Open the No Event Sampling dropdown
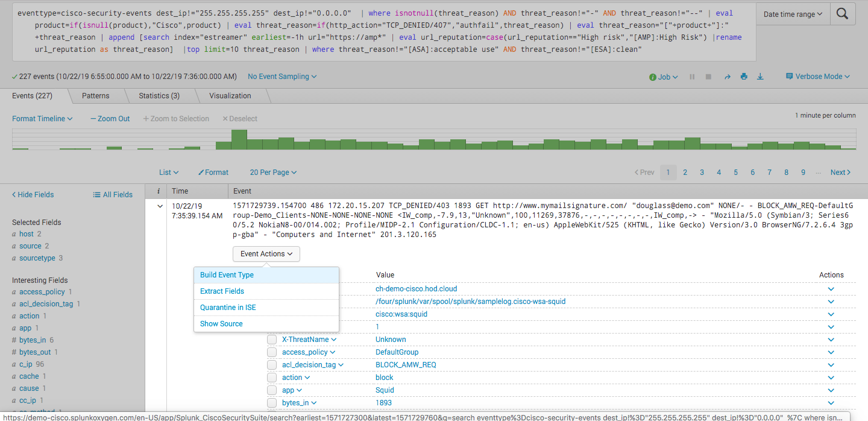Image resolution: width=868 pixels, height=421 pixels. pyautogui.click(x=282, y=77)
